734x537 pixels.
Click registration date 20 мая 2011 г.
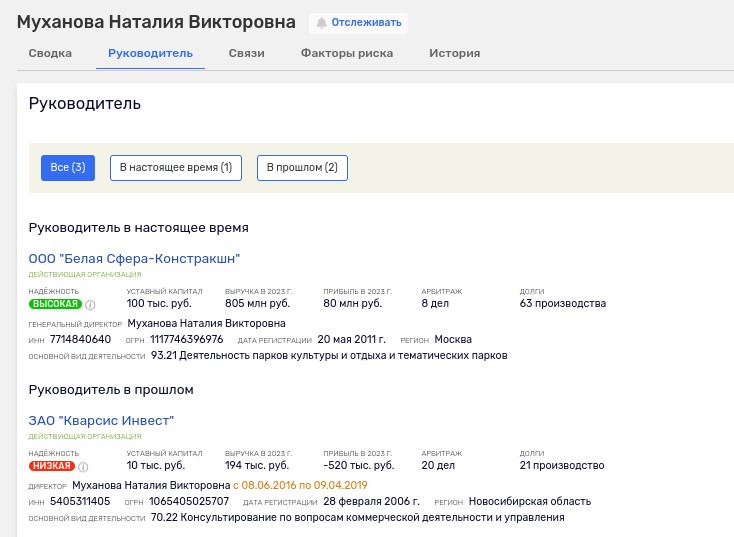[352, 339]
